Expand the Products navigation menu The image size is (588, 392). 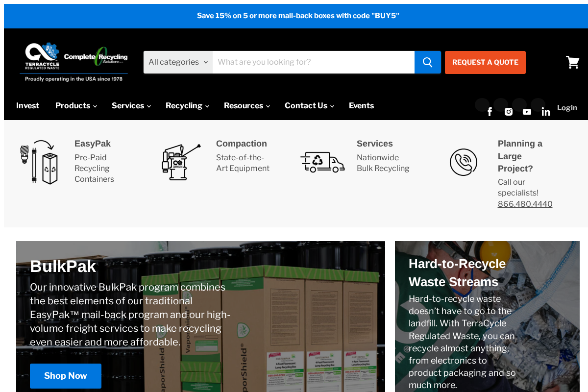click(75, 105)
